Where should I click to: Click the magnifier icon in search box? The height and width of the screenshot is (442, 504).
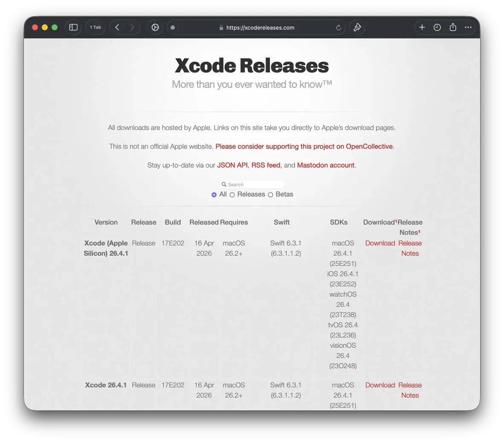[224, 185]
